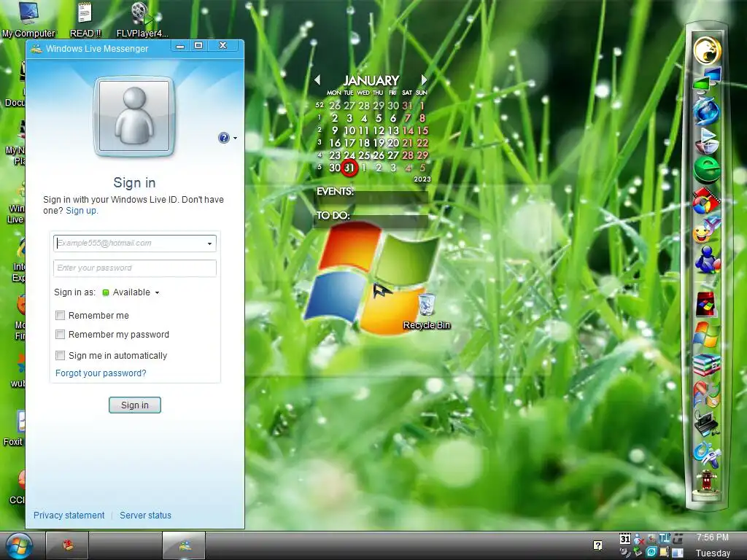The height and width of the screenshot is (560, 747).
Task: Check Sign me in automatically
Action: pyautogui.click(x=60, y=355)
